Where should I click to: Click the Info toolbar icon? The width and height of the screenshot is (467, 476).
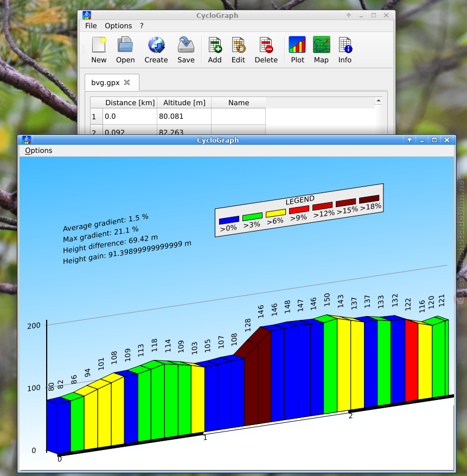[x=345, y=45]
